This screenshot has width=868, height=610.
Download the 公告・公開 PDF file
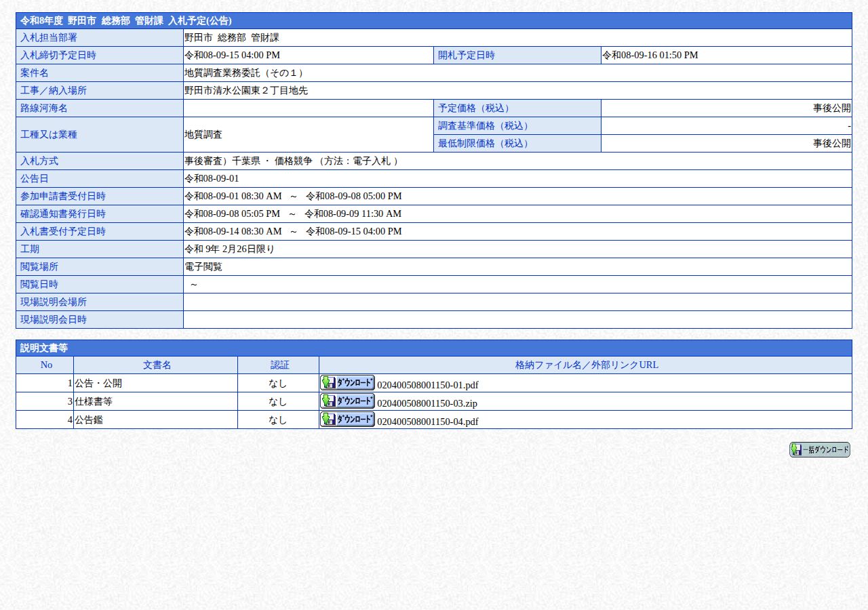347,382
